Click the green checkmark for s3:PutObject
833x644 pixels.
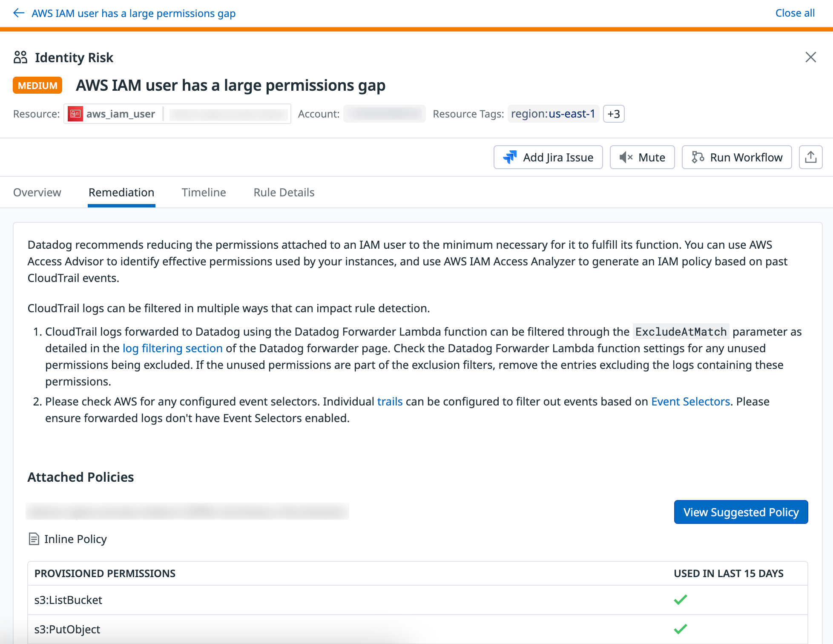pos(680,629)
